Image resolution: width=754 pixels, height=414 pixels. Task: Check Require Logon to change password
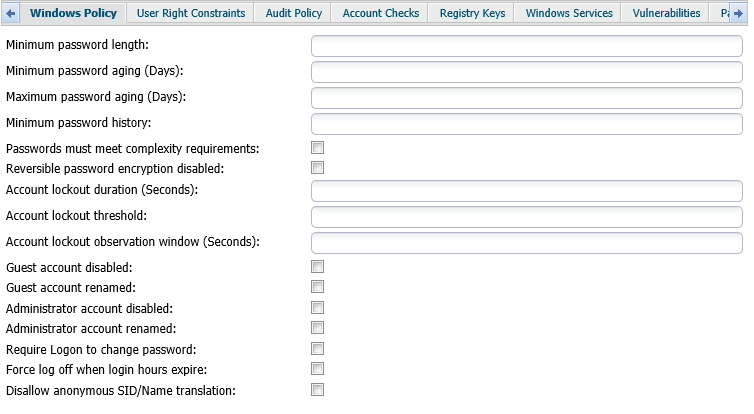318,349
